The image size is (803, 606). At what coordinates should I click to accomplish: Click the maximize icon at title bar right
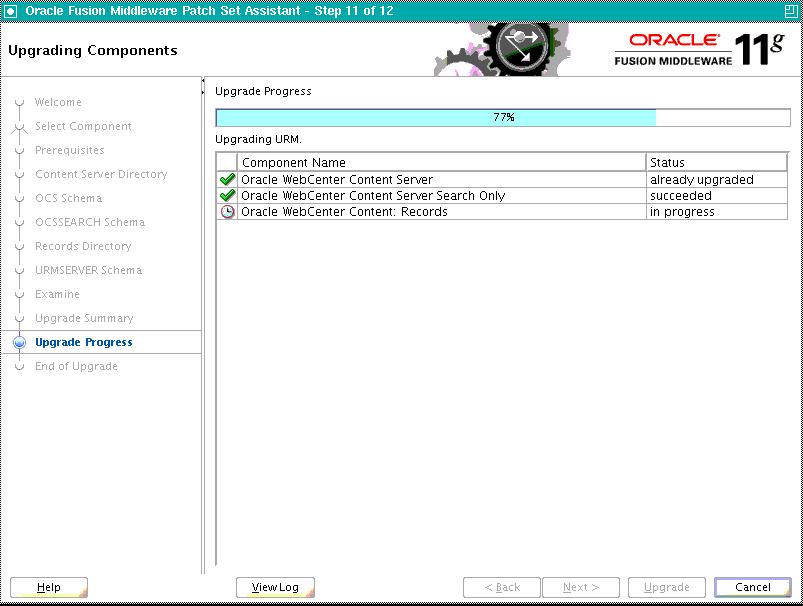(x=791, y=11)
